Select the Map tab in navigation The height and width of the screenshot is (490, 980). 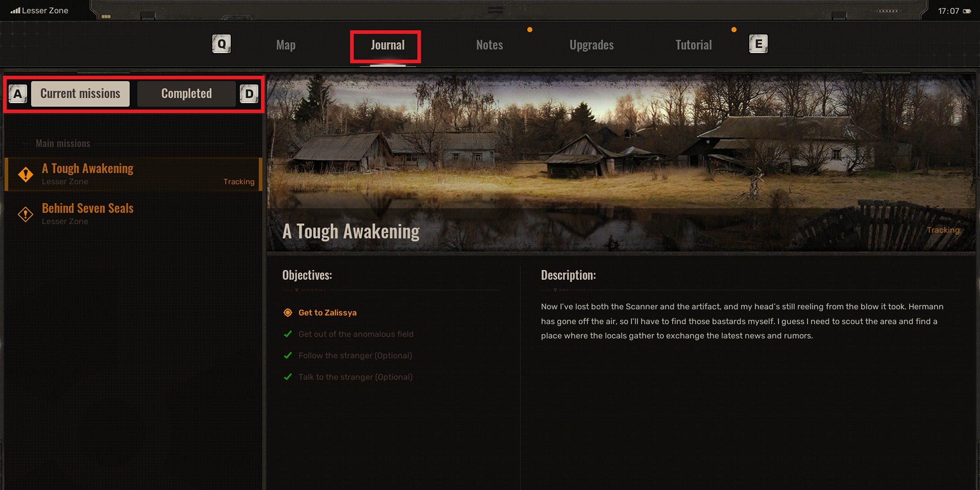pos(286,45)
